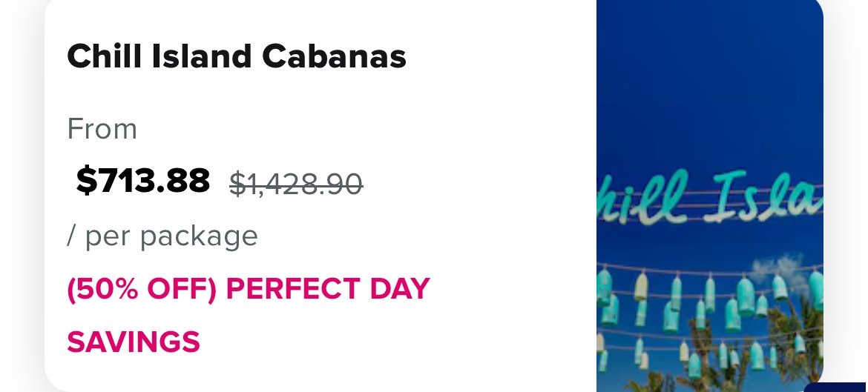Open the Chill Island Cabanas title link
The height and width of the screenshot is (392, 868).
[x=237, y=56]
